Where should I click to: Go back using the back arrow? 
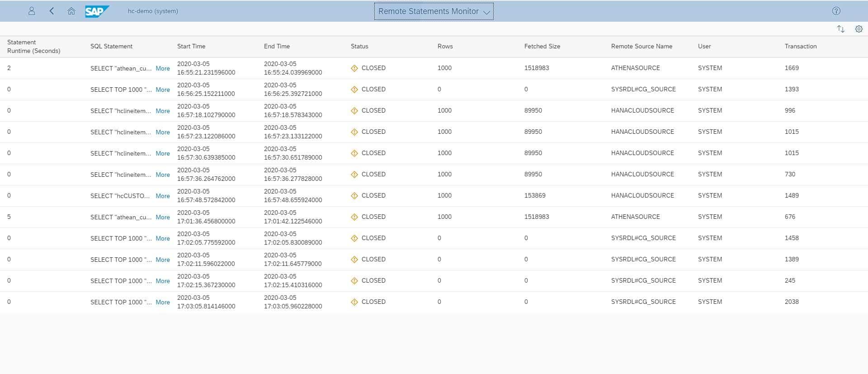[x=52, y=11]
